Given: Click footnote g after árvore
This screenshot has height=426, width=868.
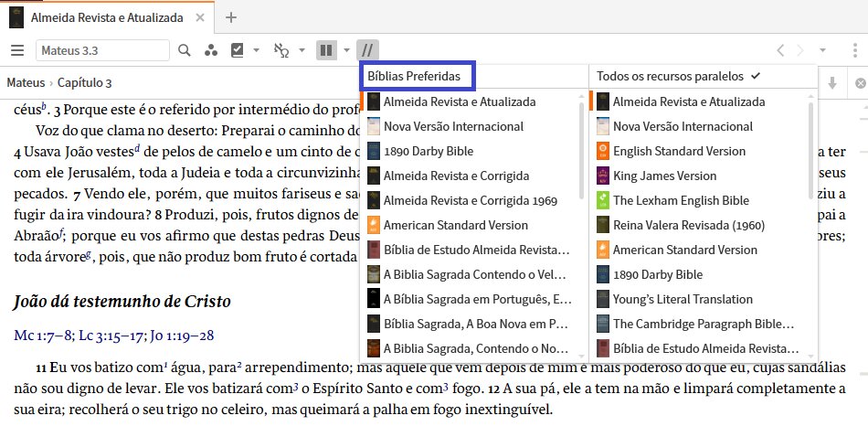Looking at the screenshot, I should (x=88, y=255).
